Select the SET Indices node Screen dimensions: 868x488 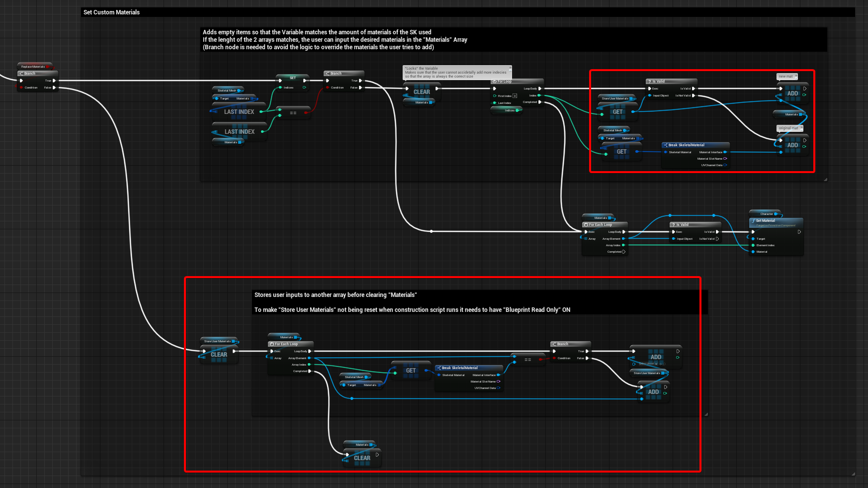(x=292, y=83)
